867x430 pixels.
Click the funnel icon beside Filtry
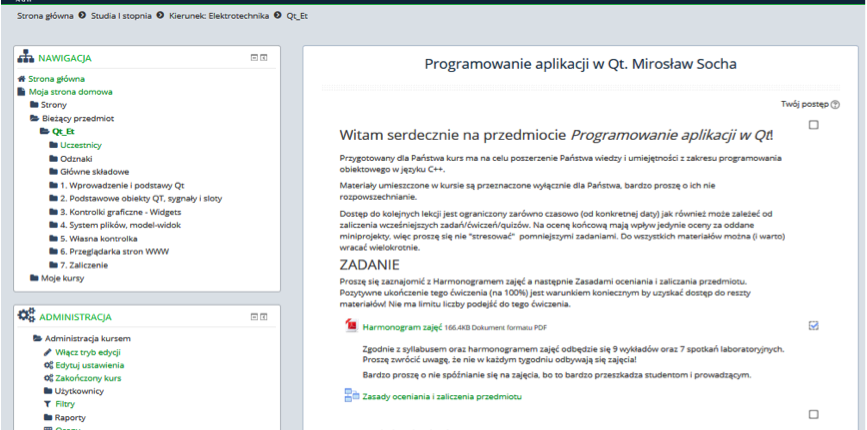[x=48, y=405]
